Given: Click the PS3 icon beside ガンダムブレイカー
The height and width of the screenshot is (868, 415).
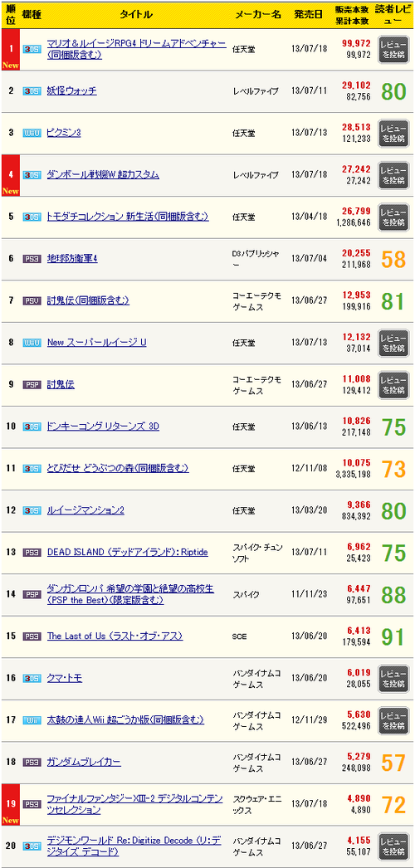Looking at the screenshot, I should (x=32, y=763).
